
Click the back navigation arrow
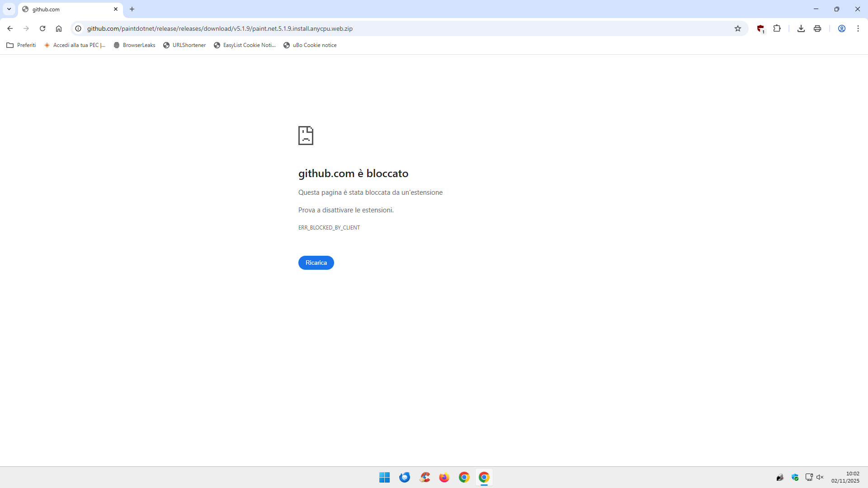[x=10, y=28]
